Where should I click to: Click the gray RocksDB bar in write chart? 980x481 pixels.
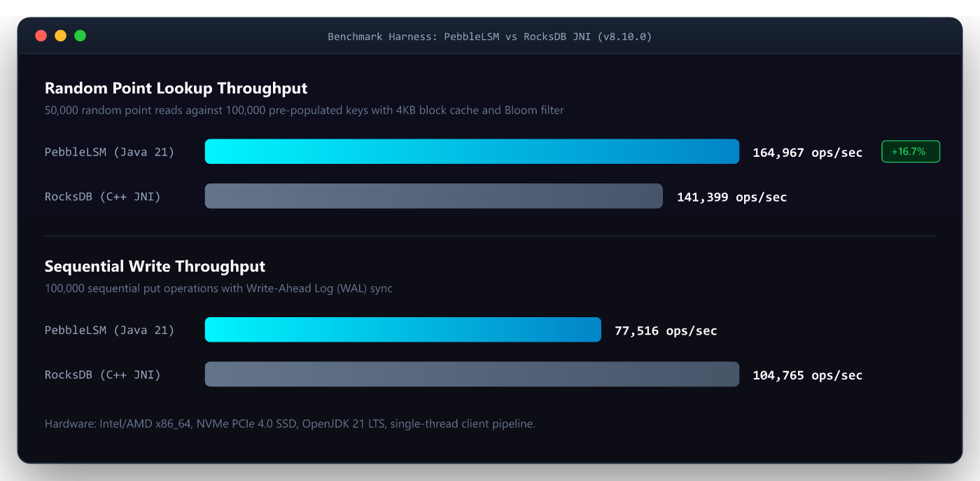pyautogui.click(x=472, y=374)
